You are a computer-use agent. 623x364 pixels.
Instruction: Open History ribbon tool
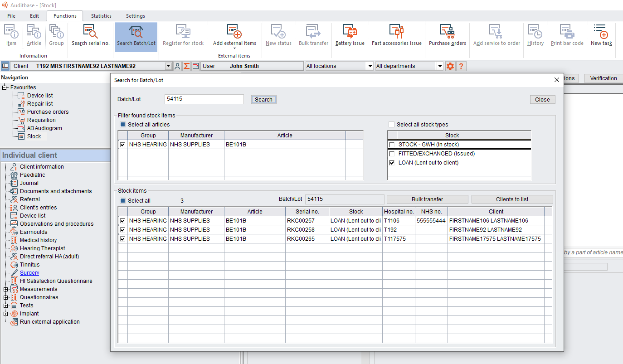[x=535, y=35]
